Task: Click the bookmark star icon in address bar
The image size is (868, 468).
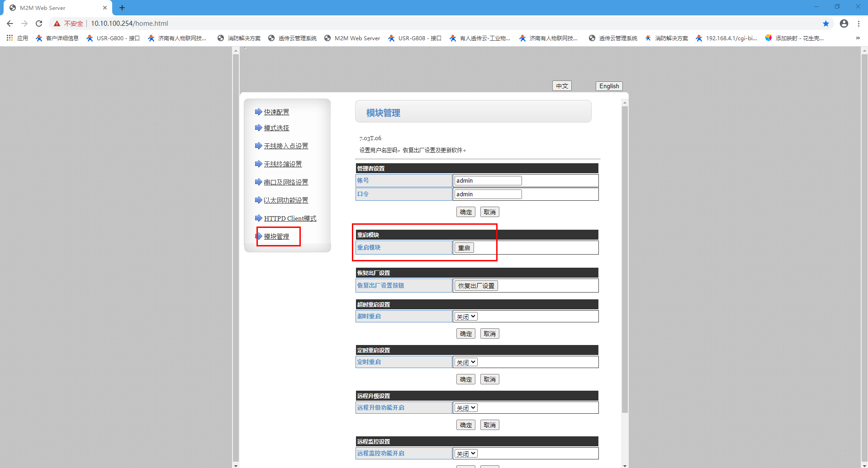Action: pyautogui.click(x=825, y=24)
